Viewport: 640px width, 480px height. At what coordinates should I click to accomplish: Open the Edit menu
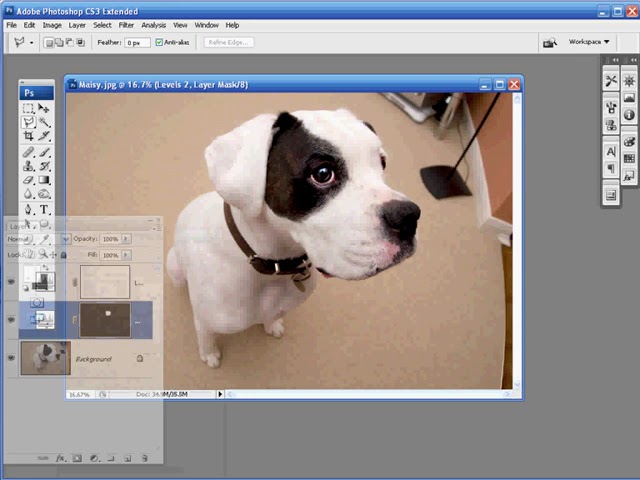(x=29, y=25)
